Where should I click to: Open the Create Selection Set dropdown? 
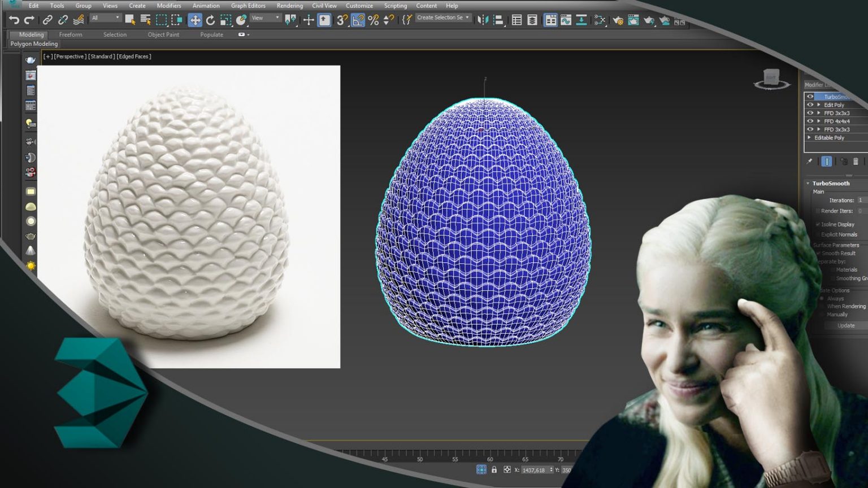coord(443,18)
